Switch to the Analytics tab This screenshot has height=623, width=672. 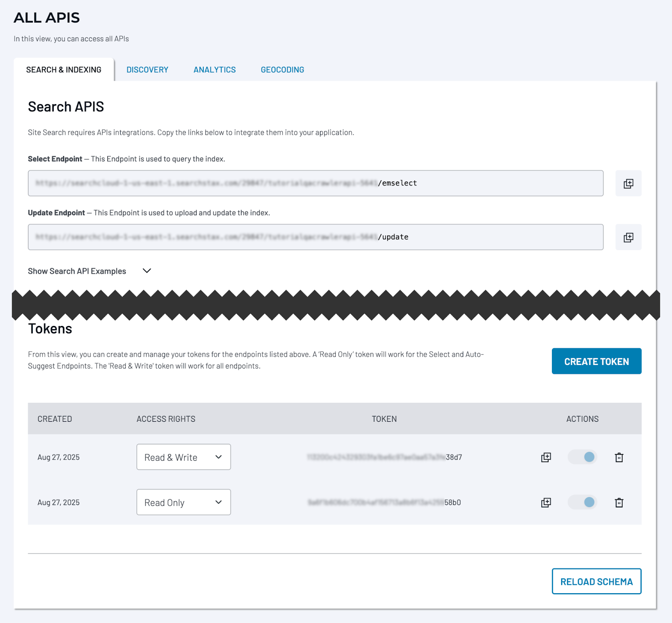214,70
